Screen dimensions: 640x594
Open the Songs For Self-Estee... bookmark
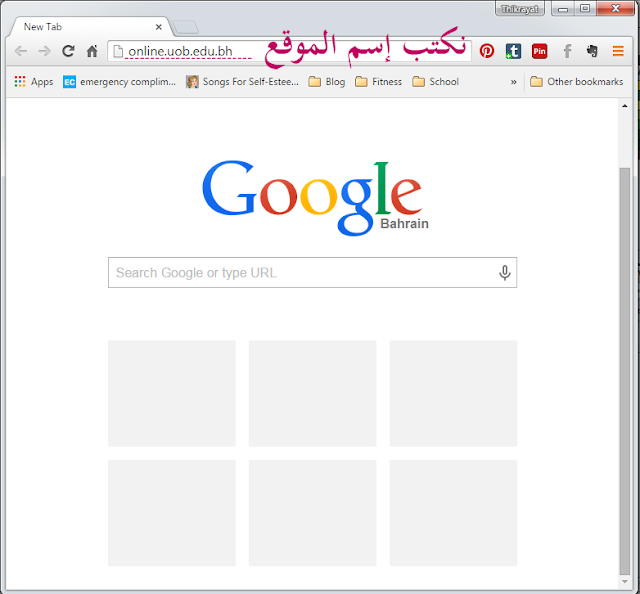(x=242, y=82)
